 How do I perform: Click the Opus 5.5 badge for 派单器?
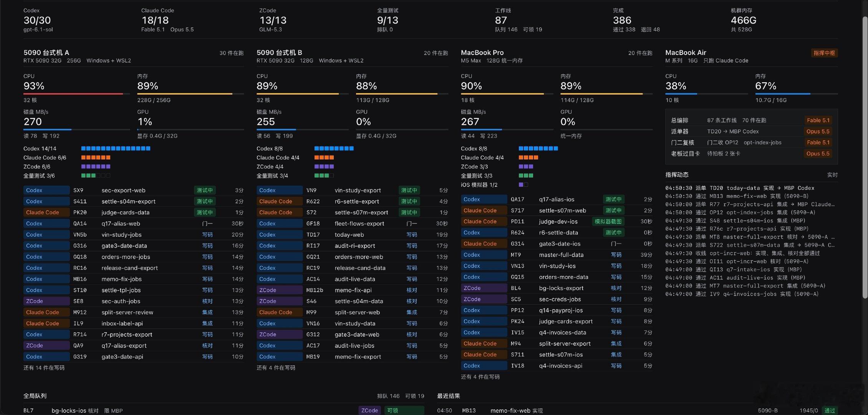[x=818, y=131]
